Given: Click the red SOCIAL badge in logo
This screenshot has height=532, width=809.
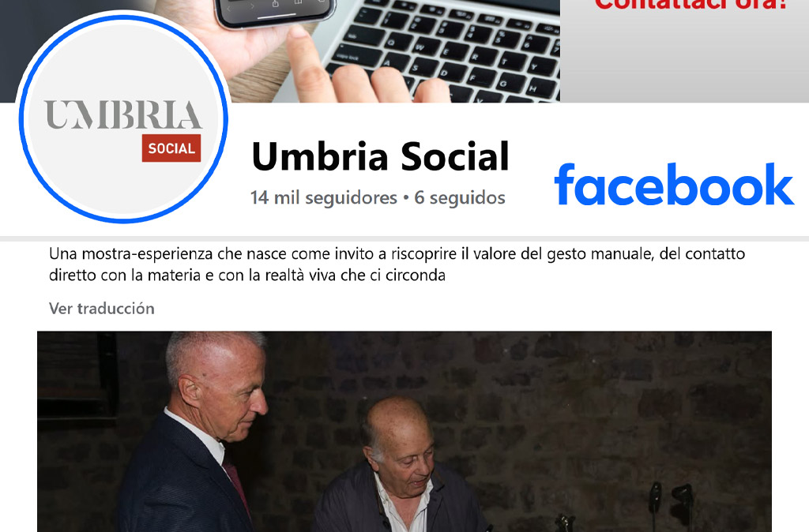Looking at the screenshot, I should (171, 148).
